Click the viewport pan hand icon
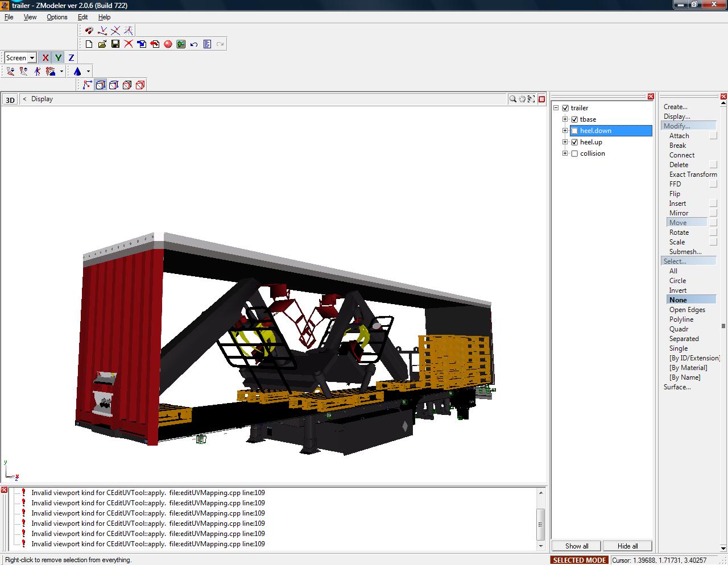This screenshot has width=728, height=565. [x=522, y=99]
